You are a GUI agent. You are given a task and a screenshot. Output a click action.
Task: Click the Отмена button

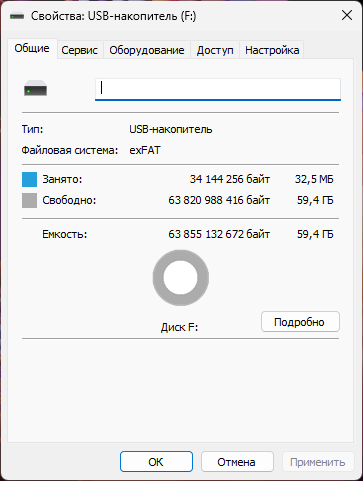coord(237,462)
